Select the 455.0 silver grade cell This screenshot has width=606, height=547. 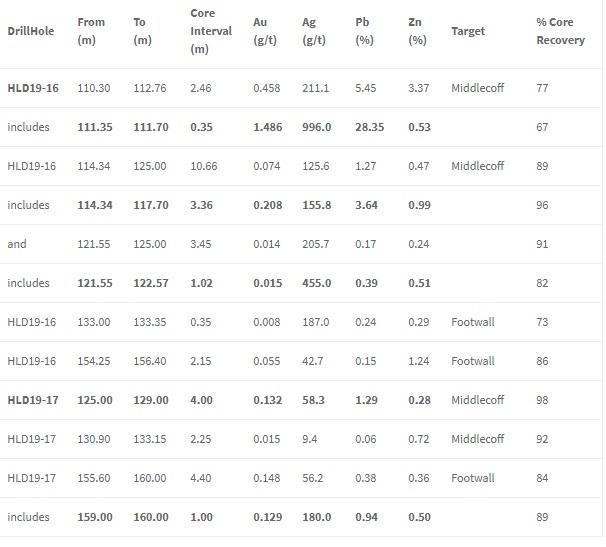tap(317, 283)
